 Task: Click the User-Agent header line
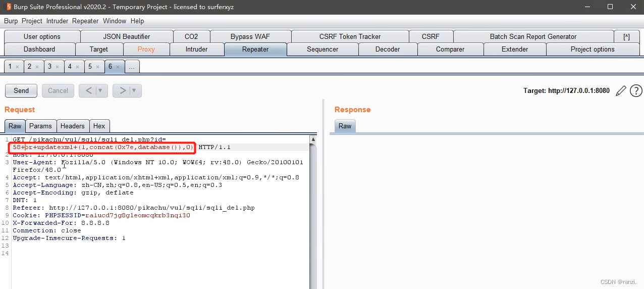[x=158, y=166]
